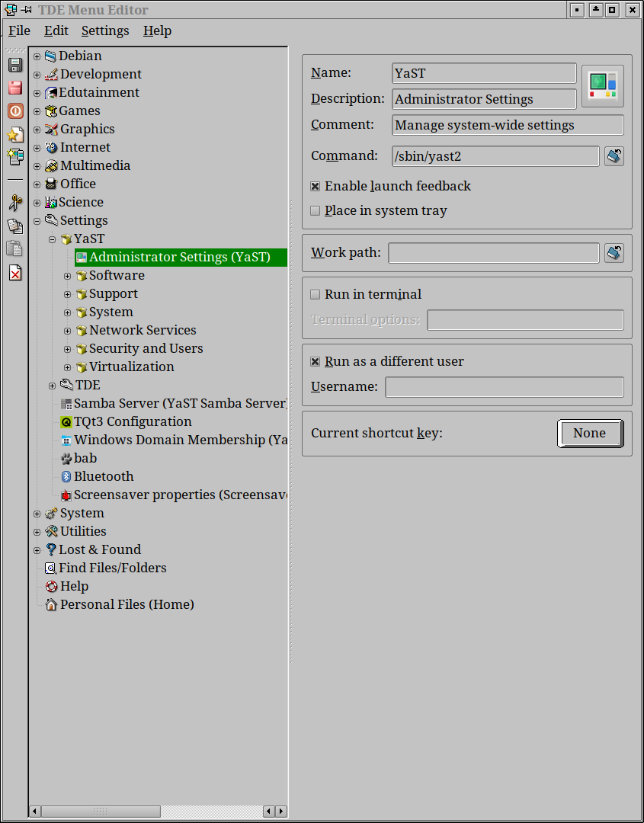Click the Command input field
Screen dimensions: 644x823
coord(495,156)
